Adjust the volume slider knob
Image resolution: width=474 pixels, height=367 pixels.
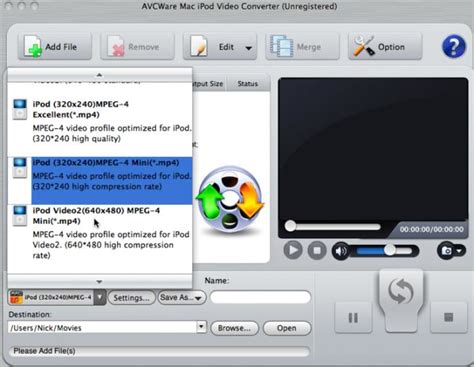pyautogui.click(x=389, y=250)
